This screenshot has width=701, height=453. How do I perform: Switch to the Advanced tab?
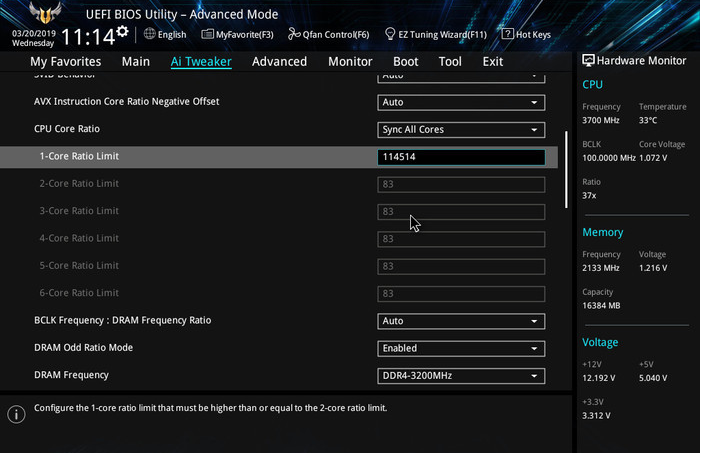279,61
